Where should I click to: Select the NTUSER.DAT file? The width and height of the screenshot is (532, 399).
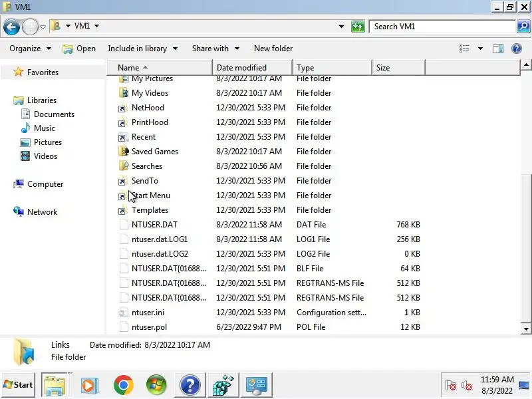[154, 225]
